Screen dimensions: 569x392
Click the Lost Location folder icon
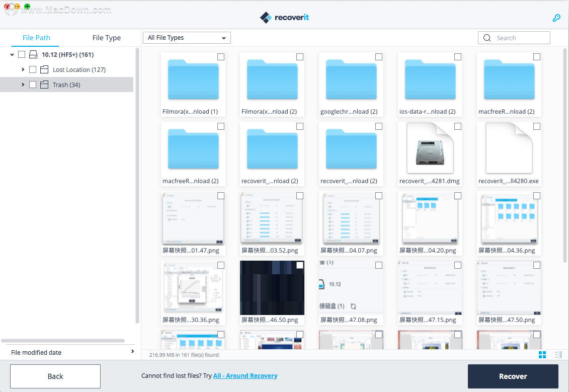click(x=44, y=69)
